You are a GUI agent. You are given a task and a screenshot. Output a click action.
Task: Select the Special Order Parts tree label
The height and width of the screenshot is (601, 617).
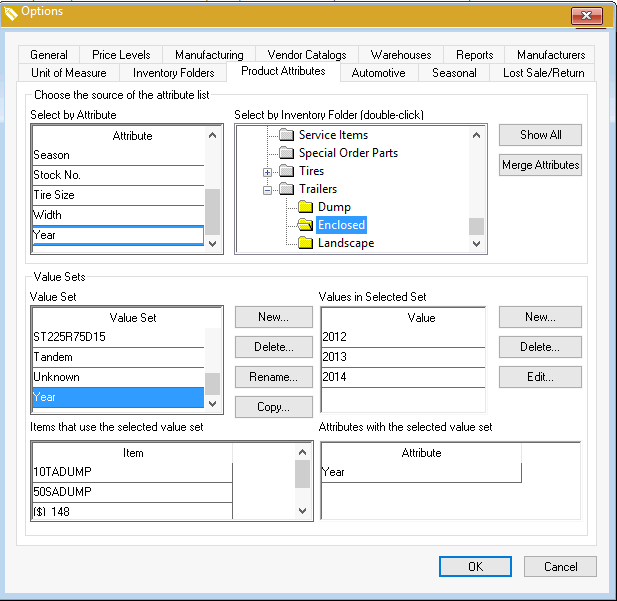tap(348, 153)
